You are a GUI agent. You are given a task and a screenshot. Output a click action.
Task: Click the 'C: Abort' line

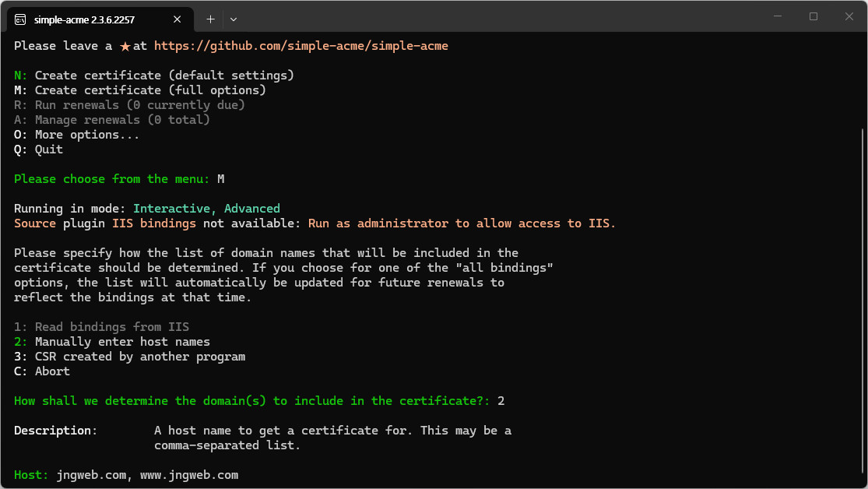(x=42, y=371)
